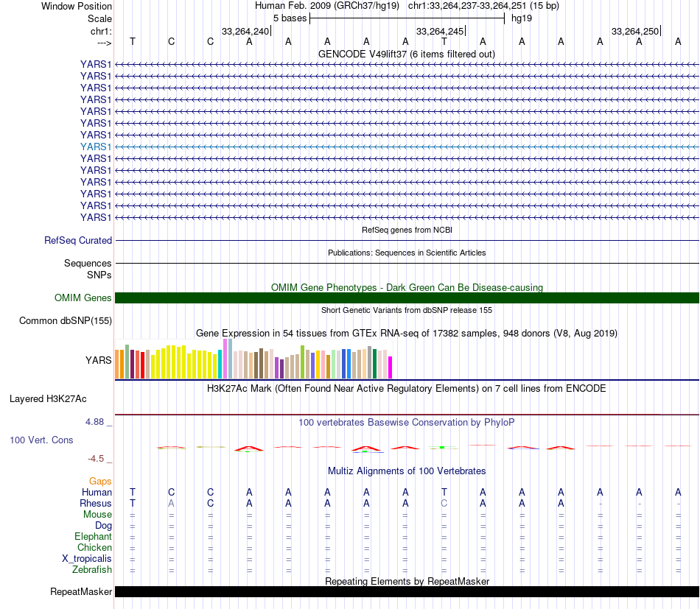Click the 100 Vert. Cons track label
This screenshot has width=700, height=609.
(x=41, y=440)
